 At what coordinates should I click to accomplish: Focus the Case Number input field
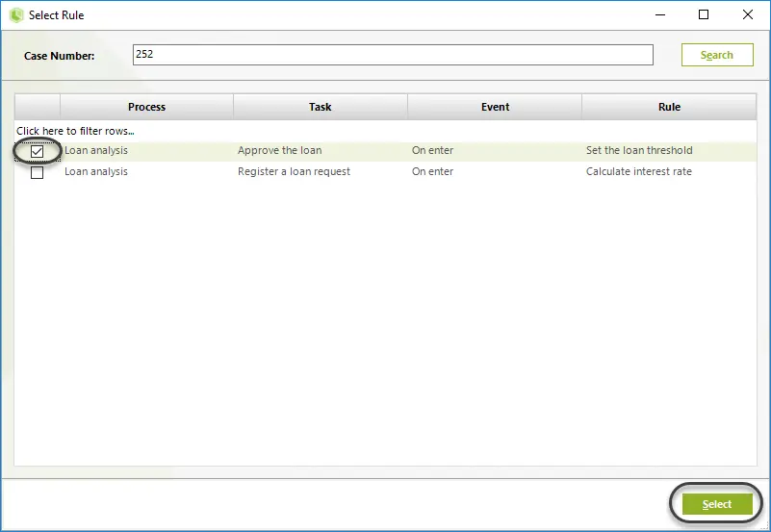(x=393, y=55)
